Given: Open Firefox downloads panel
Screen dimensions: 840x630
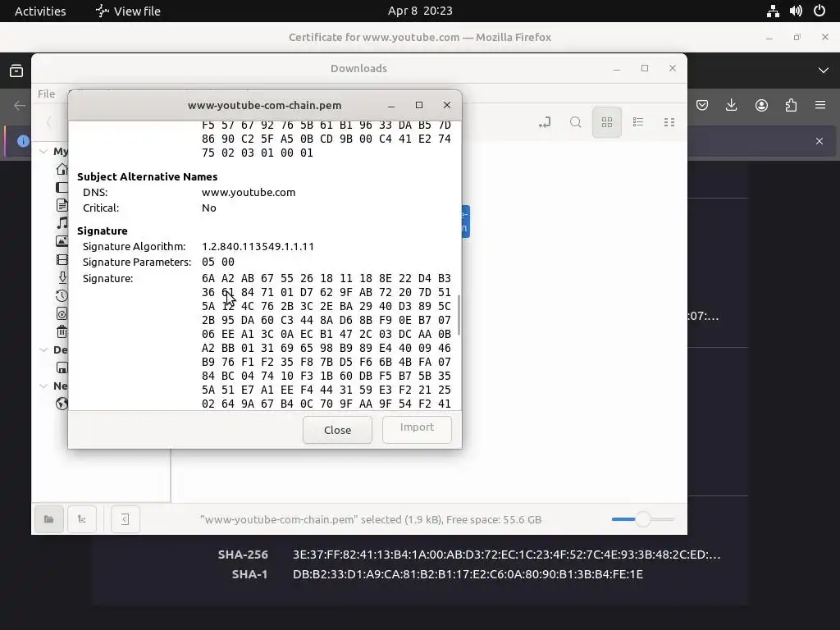Looking at the screenshot, I should pos(731,105).
